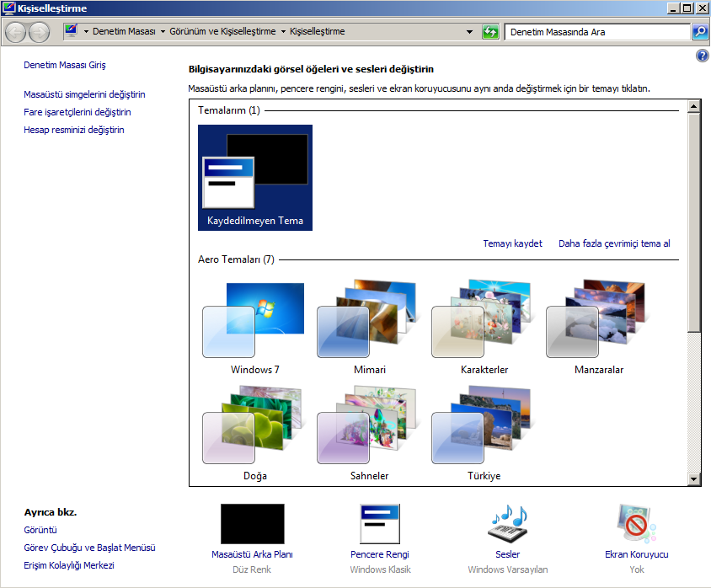Open help with the question mark icon
Screen dimensions: 711x588
(x=702, y=56)
